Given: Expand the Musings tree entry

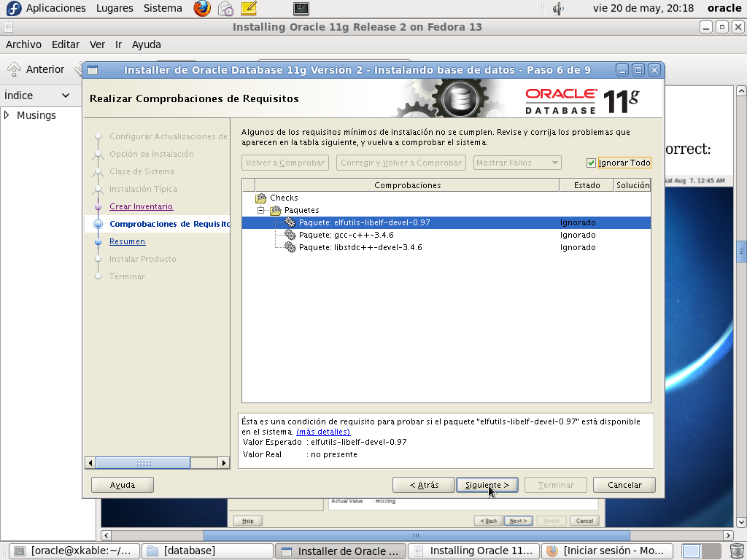Looking at the screenshot, I should (7, 114).
